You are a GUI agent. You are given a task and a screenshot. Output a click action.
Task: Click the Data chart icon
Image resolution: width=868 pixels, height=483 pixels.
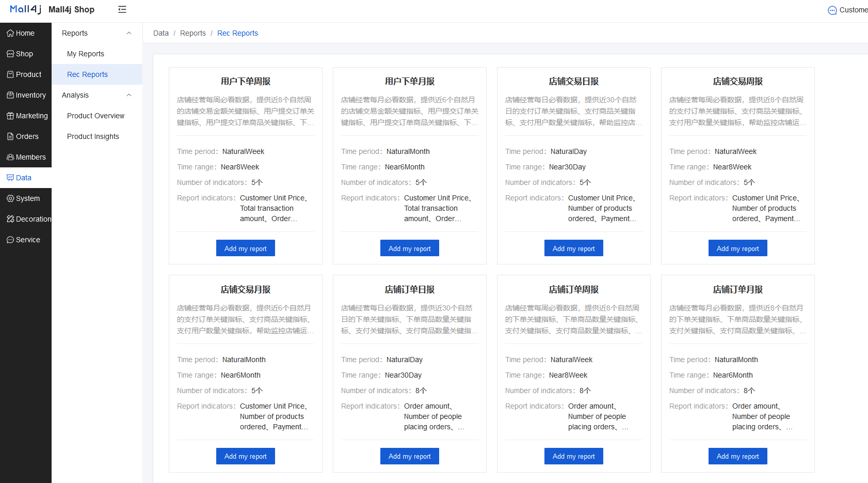pos(10,178)
